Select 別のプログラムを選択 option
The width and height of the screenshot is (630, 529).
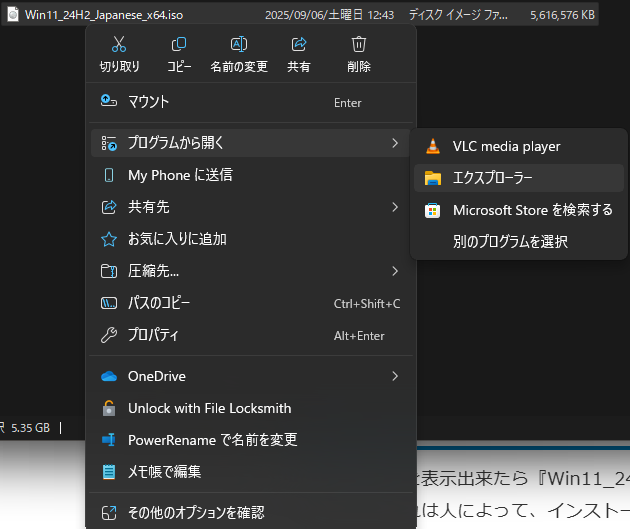click(x=519, y=242)
